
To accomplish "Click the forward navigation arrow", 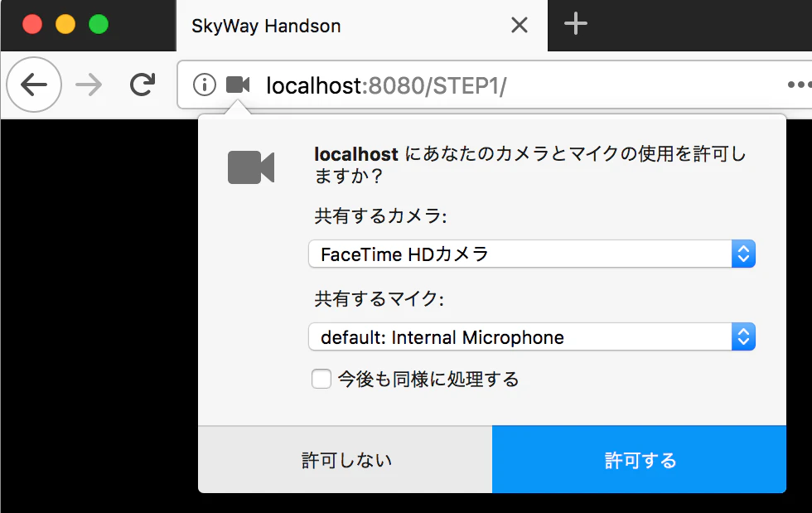I will pyautogui.click(x=89, y=85).
